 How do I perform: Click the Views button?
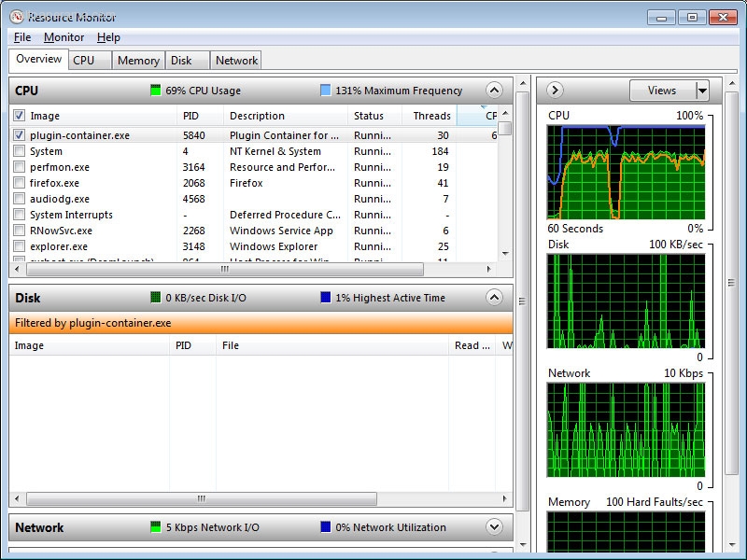[662, 91]
